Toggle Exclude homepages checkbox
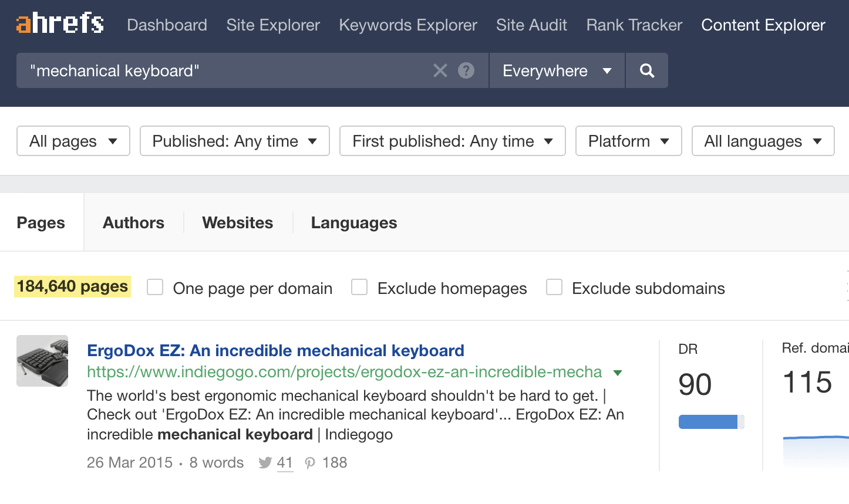 coord(359,287)
